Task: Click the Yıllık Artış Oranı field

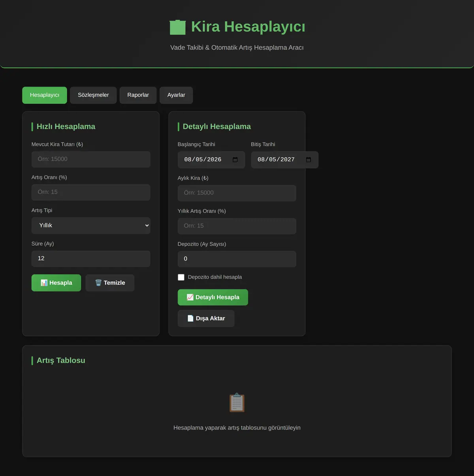Action: 237,226
